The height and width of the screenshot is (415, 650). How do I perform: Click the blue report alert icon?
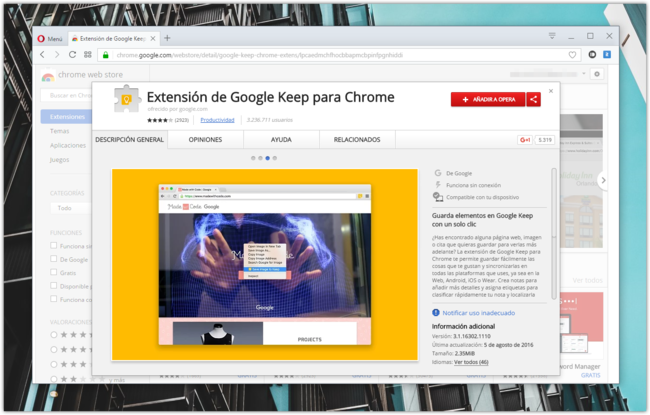pos(436,312)
